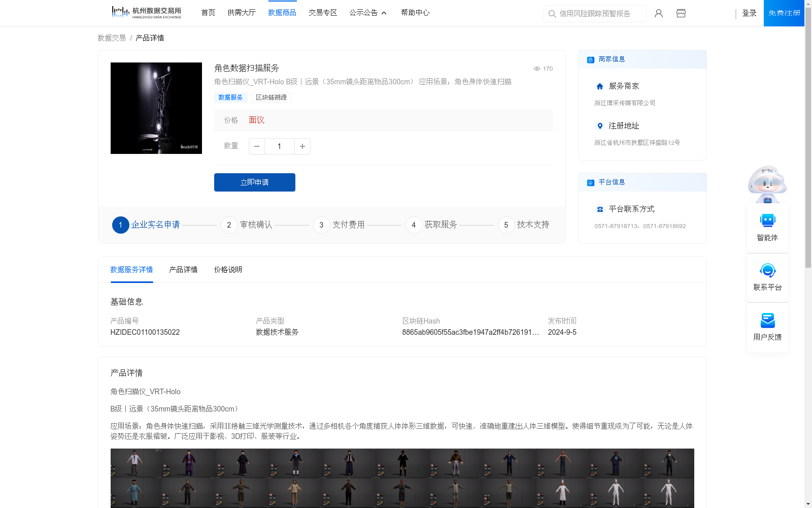Expand the 公示公告 dropdown menu
Image resolution: width=812 pixels, height=508 pixels.
click(x=368, y=13)
